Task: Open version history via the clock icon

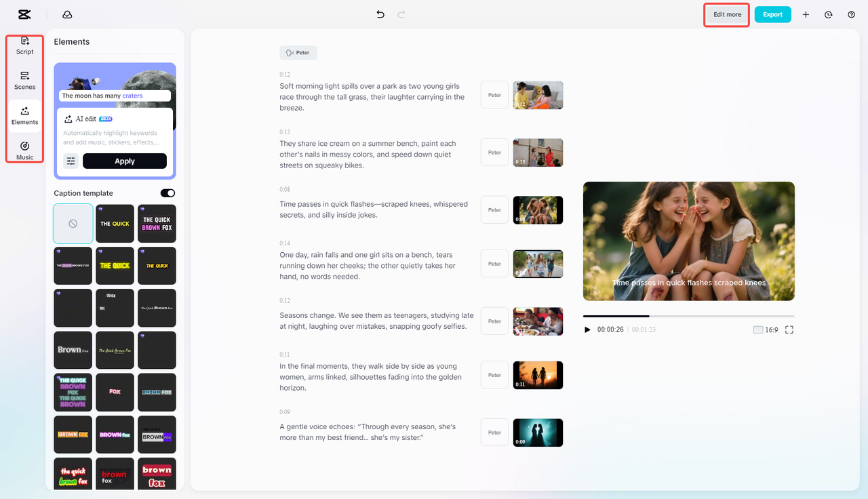Action: pyautogui.click(x=828, y=14)
